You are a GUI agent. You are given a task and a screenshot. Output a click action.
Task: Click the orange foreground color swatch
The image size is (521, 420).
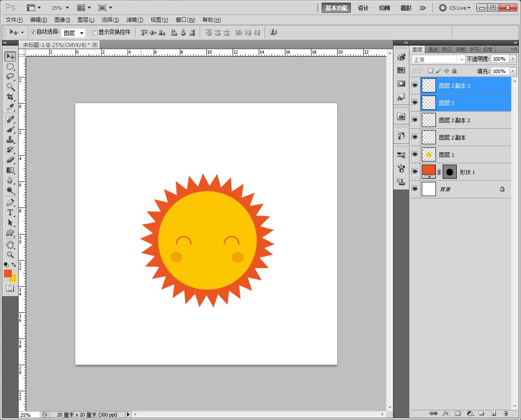8,274
